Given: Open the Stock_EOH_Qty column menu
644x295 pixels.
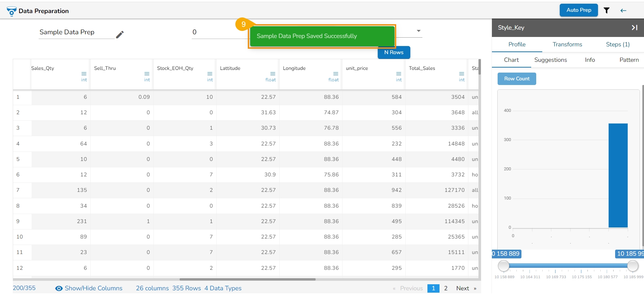Looking at the screenshot, I should pyautogui.click(x=210, y=74).
